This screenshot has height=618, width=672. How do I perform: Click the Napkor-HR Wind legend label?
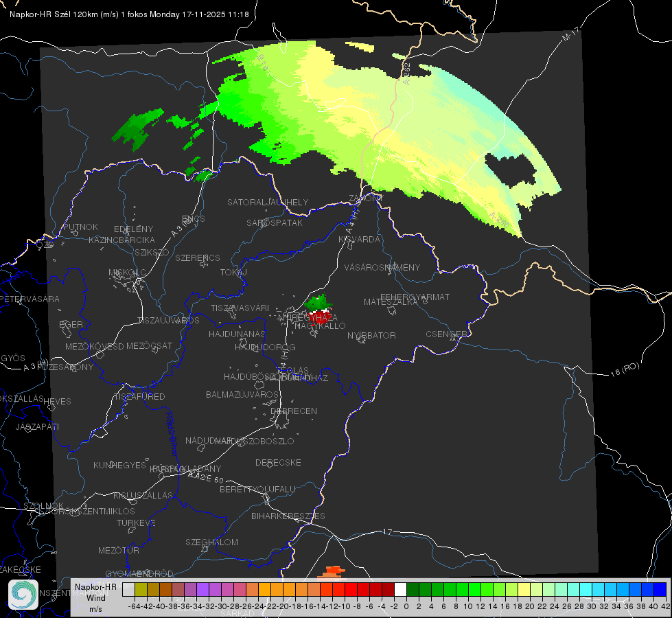(x=95, y=597)
